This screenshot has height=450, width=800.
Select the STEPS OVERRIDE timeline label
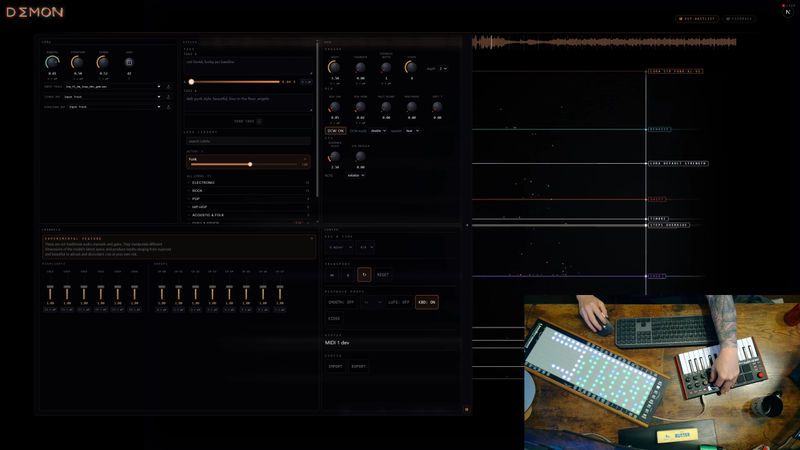click(x=668, y=225)
